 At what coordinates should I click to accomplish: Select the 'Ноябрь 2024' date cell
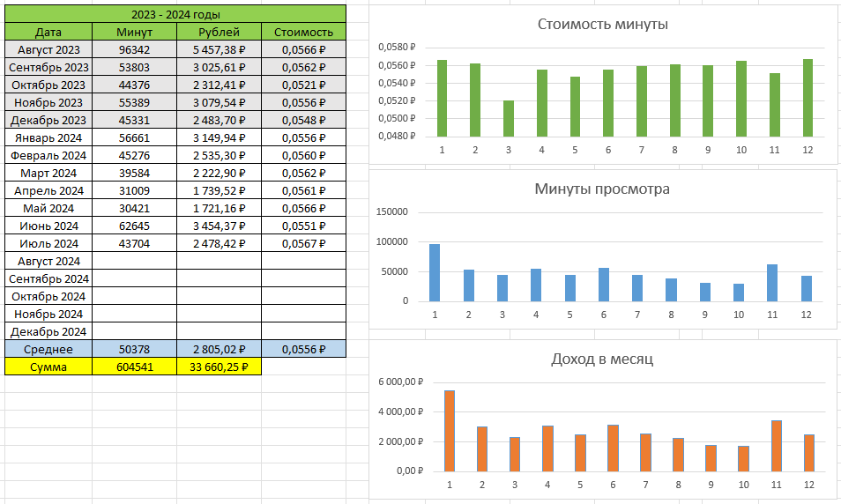coord(48,315)
